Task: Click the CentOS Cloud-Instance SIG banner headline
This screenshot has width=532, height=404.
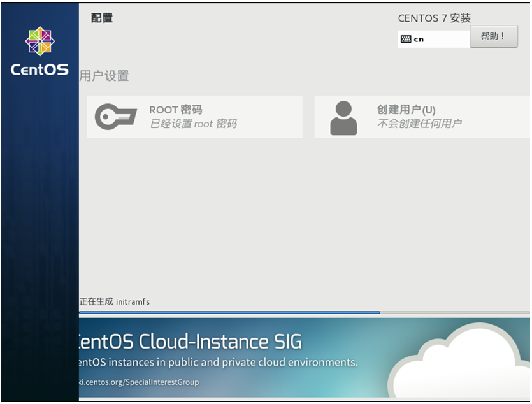Action: [x=191, y=342]
